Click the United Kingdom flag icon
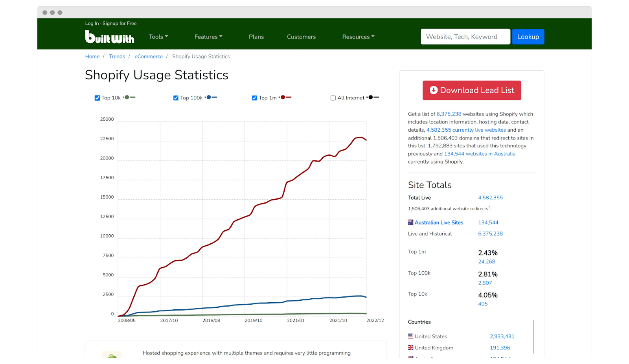The image size is (629, 364). (410, 348)
